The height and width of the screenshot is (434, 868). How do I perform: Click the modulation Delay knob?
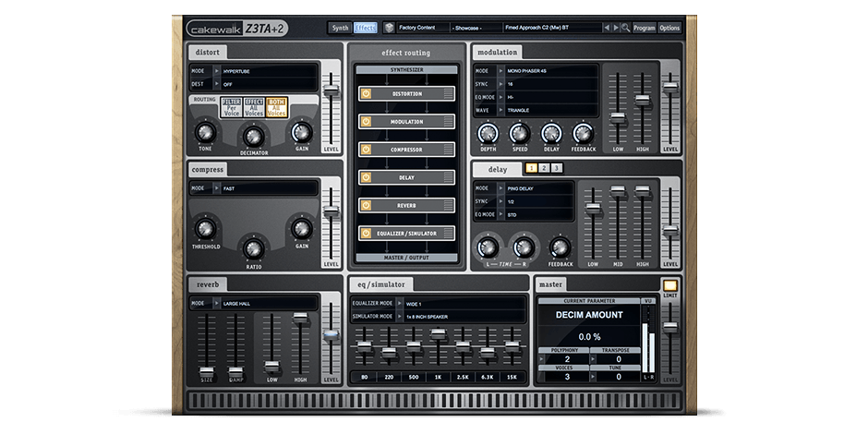551,133
